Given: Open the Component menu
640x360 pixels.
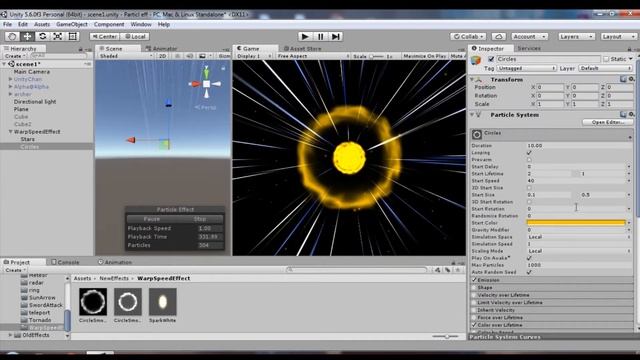Looking at the screenshot, I should [x=109, y=24].
